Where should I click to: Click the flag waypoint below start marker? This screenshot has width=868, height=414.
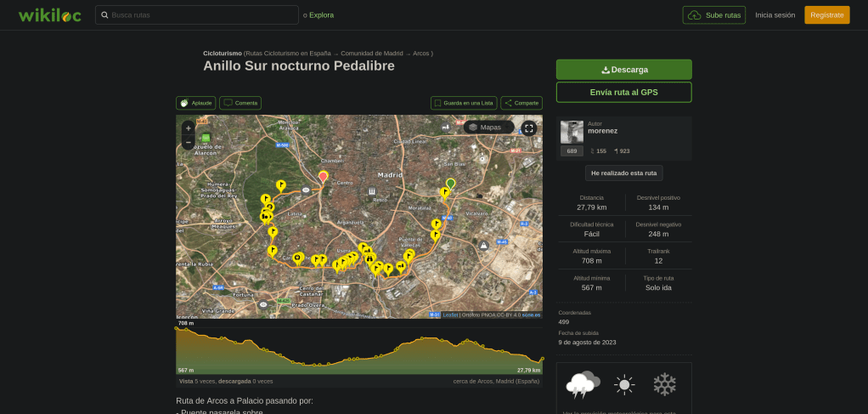coord(444,193)
